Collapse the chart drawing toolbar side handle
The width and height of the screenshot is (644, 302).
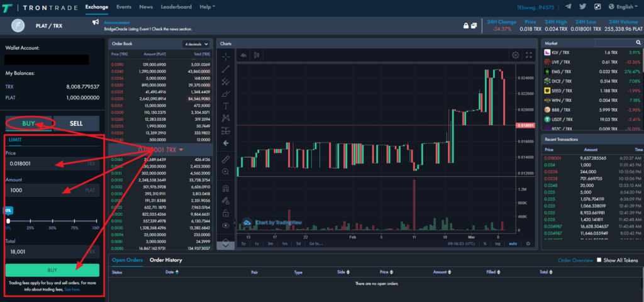[x=235, y=223]
